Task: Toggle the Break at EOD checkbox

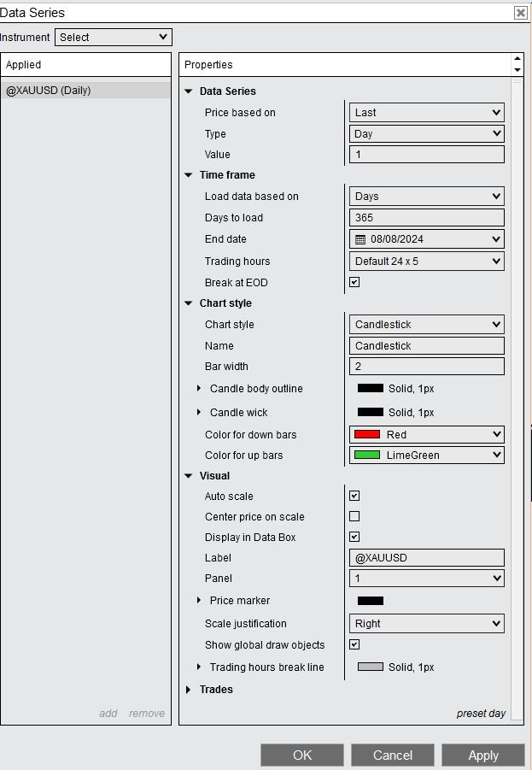Action: 354,282
